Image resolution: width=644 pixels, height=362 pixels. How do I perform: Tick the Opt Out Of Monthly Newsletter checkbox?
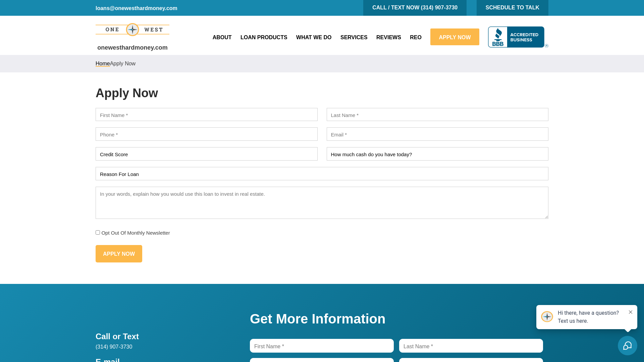click(x=98, y=232)
